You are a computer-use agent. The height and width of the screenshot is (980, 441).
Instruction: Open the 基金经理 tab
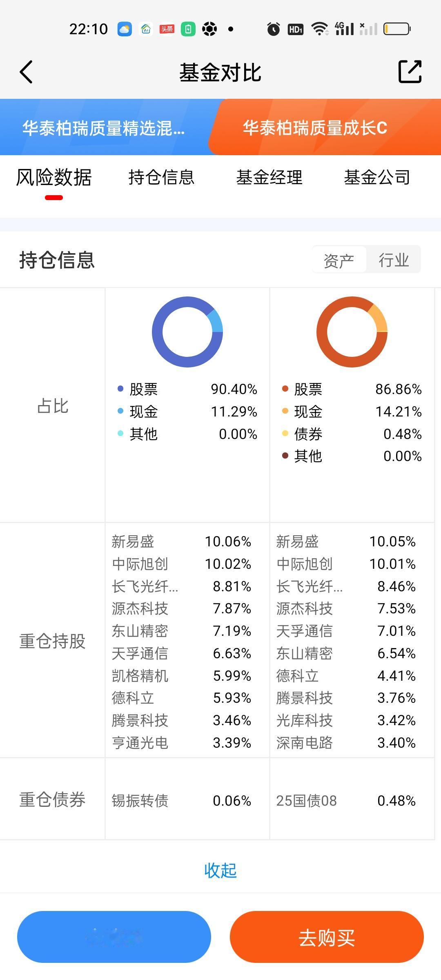(269, 178)
